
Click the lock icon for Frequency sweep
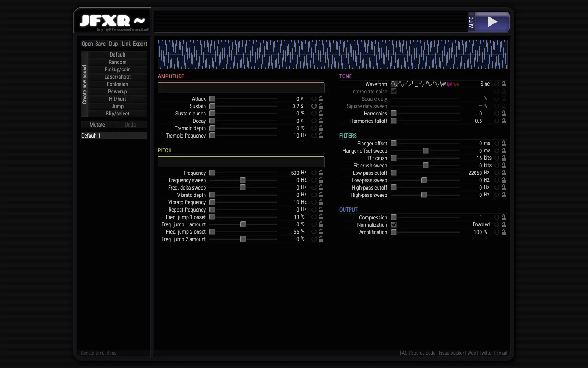tap(321, 180)
